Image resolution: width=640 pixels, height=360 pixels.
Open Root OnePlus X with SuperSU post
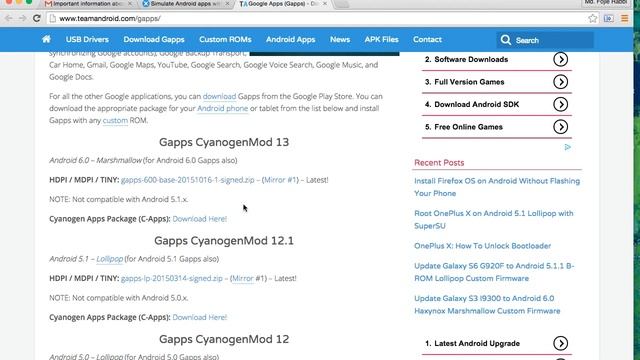pyautogui.click(x=493, y=220)
